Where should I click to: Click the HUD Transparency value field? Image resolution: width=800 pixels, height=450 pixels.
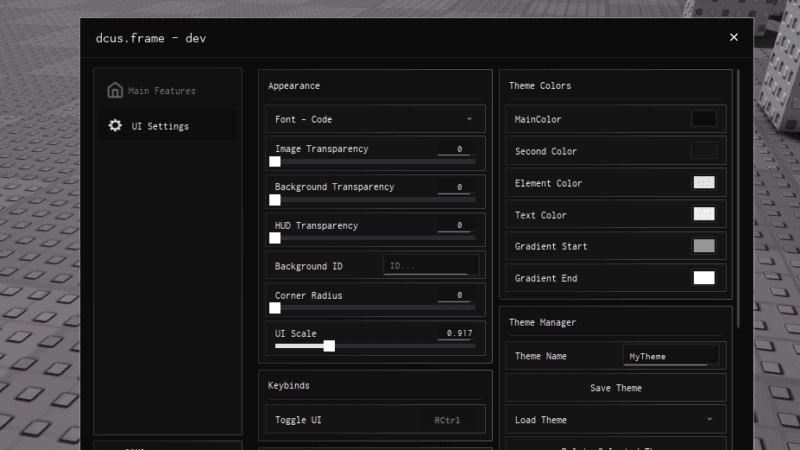point(456,225)
